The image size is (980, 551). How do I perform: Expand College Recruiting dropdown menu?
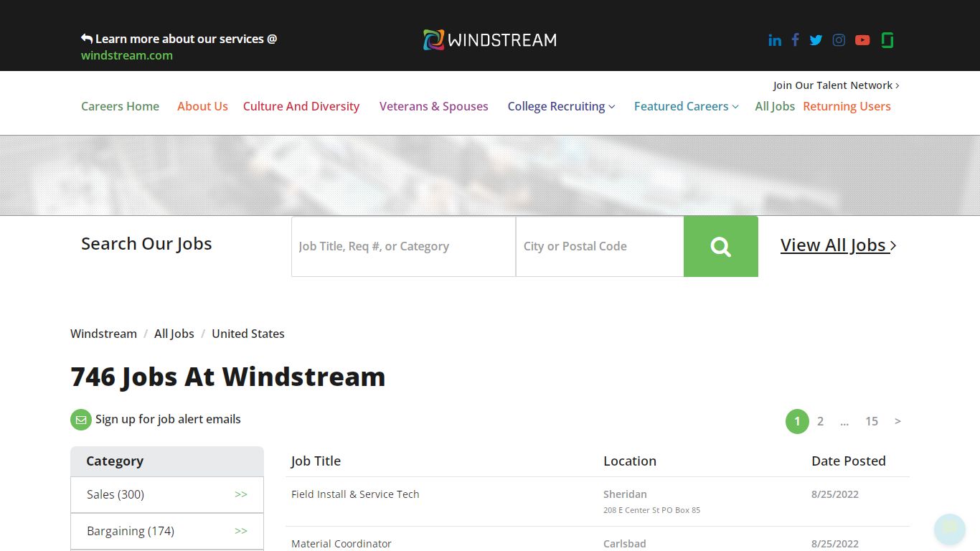(x=561, y=106)
